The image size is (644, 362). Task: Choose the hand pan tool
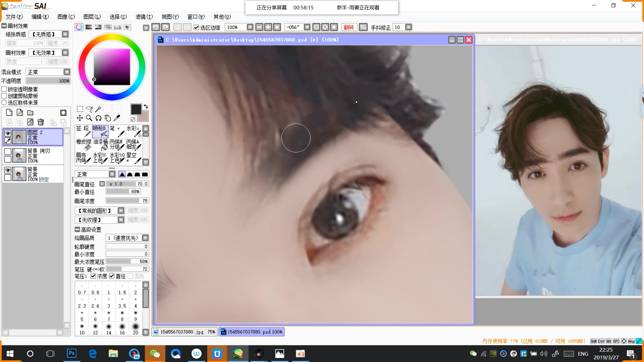107,118
